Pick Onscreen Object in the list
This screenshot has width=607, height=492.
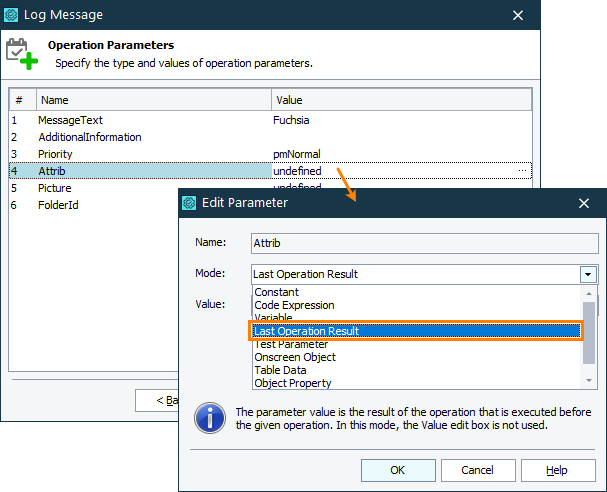(294, 357)
